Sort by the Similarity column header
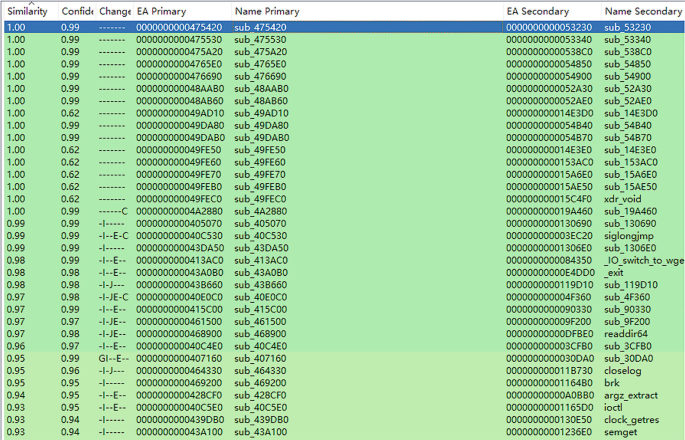Image resolution: width=685 pixels, height=440 pixels. (x=28, y=9)
